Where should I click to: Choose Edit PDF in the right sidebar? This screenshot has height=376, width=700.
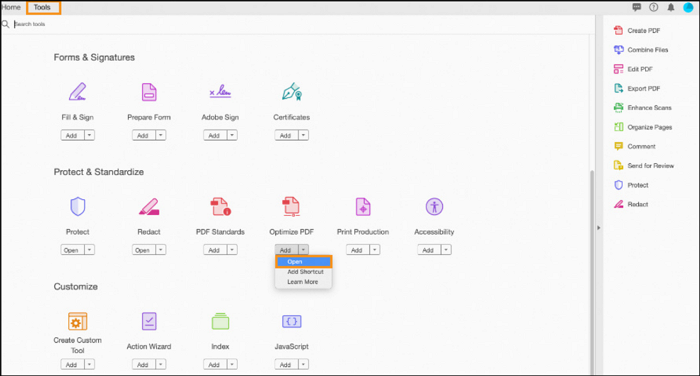[633, 69]
